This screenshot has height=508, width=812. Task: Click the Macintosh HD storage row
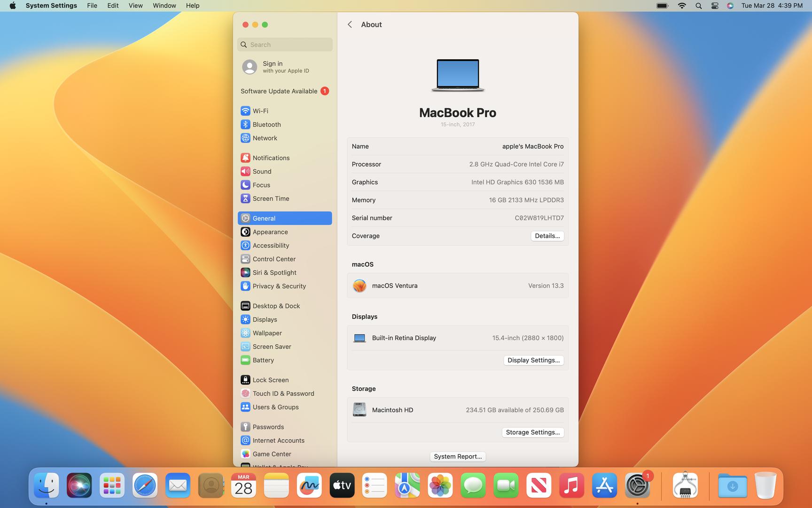pos(458,410)
